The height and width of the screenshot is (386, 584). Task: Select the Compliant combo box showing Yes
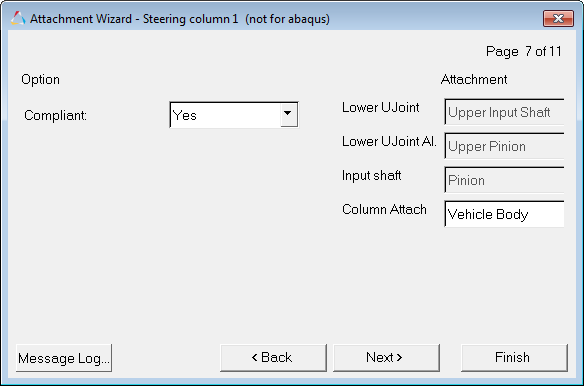[x=234, y=115]
